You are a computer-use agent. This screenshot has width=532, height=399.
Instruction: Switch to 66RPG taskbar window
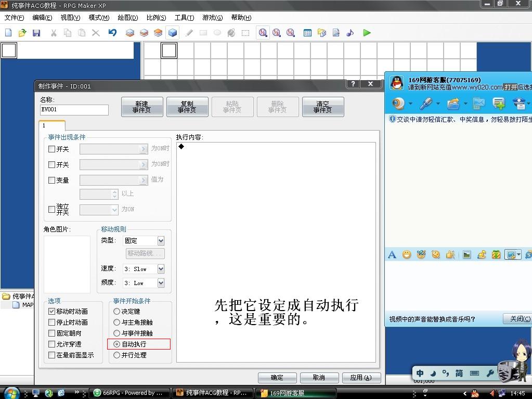(x=129, y=393)
